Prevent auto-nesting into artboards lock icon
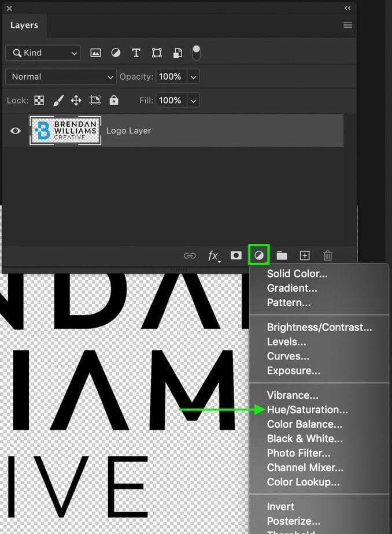 pos(95,100)
